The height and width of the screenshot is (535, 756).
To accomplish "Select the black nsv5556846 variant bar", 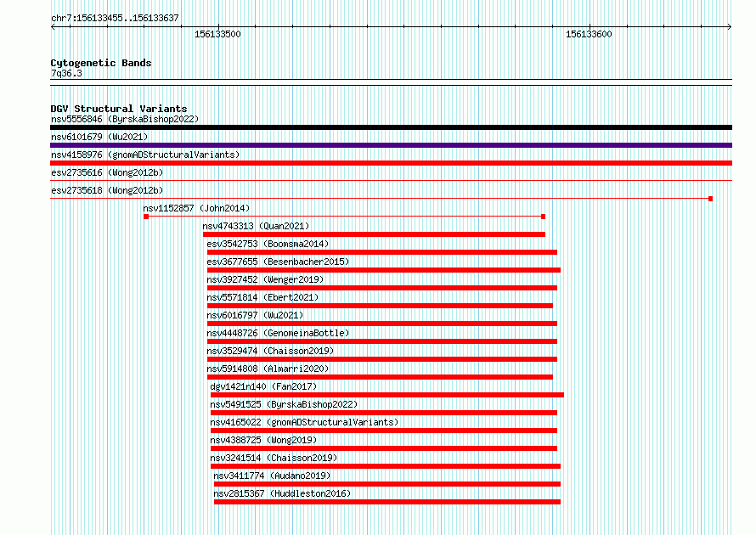I will pyautogui.click(x=391, y=127).
